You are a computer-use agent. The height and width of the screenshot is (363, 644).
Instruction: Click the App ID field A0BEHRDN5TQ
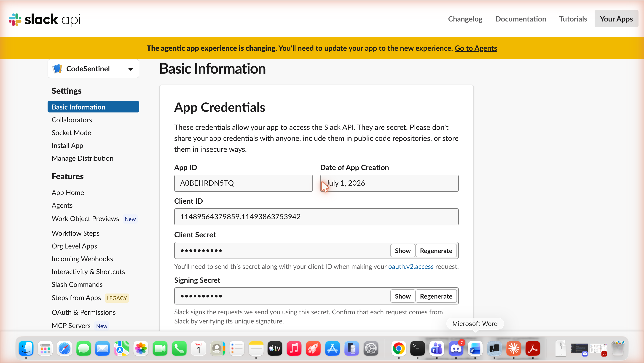click(243, 183)
